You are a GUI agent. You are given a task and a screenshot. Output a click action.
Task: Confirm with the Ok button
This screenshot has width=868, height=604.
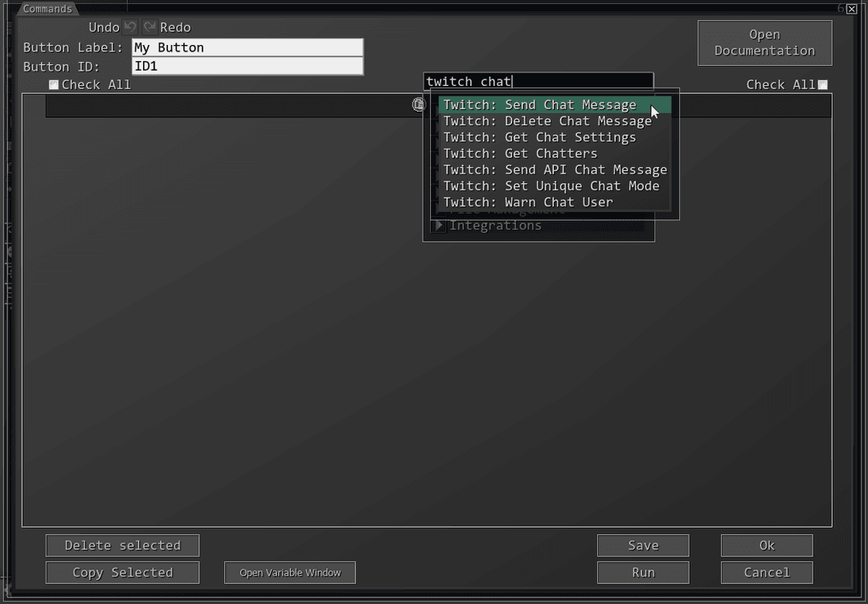point(767,545)
